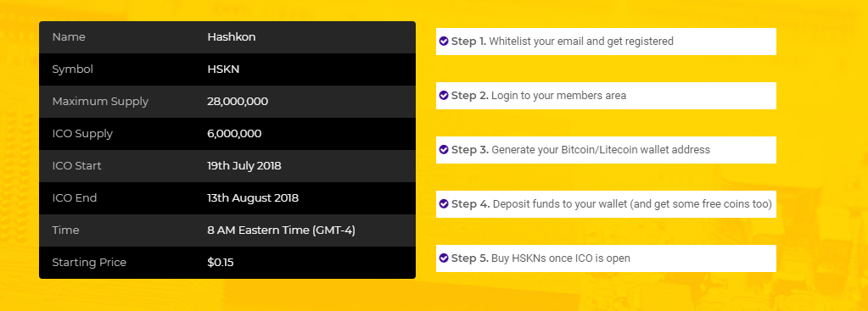Click the 6,000,000 ICO supply value
The height and width of the screenshot is (311, 868).
coord(234,134)
